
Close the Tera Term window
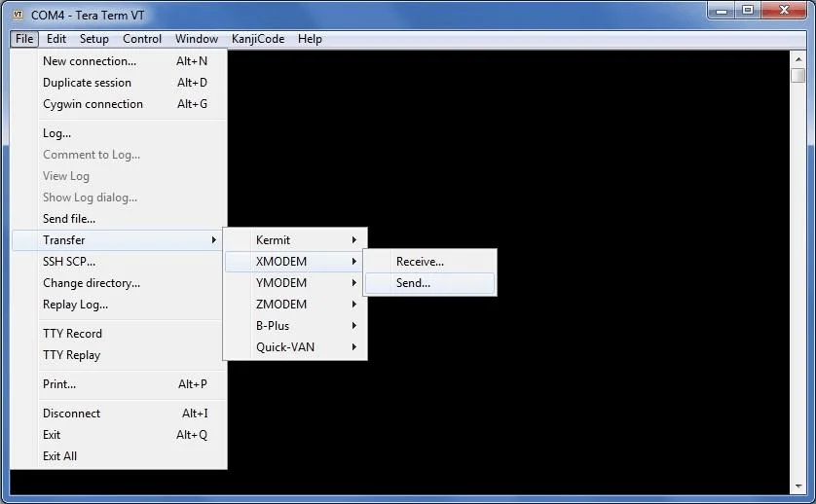784,11
